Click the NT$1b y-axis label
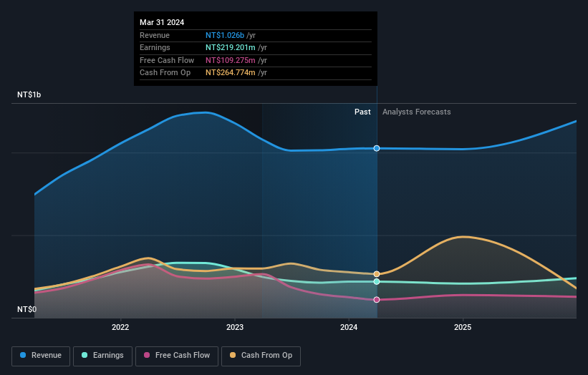588x375 pixels. pyautogui.click(x=29, y=94)
